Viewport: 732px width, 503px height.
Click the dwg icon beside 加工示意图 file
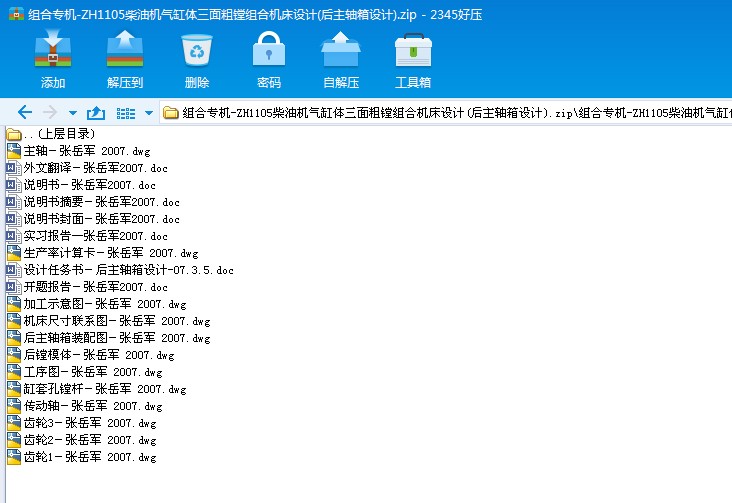click(x=14, y=304)
